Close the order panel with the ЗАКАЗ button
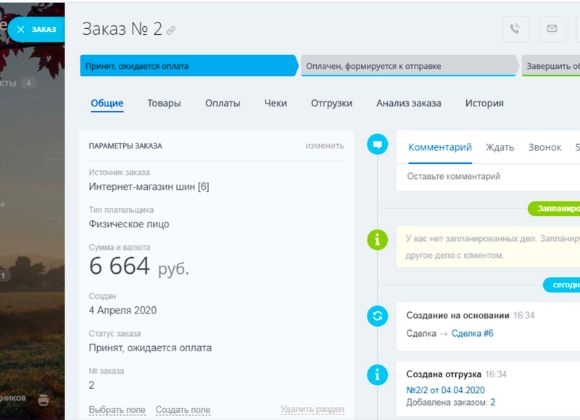Viewport: 580px width, 420px height. coord(36,29)
